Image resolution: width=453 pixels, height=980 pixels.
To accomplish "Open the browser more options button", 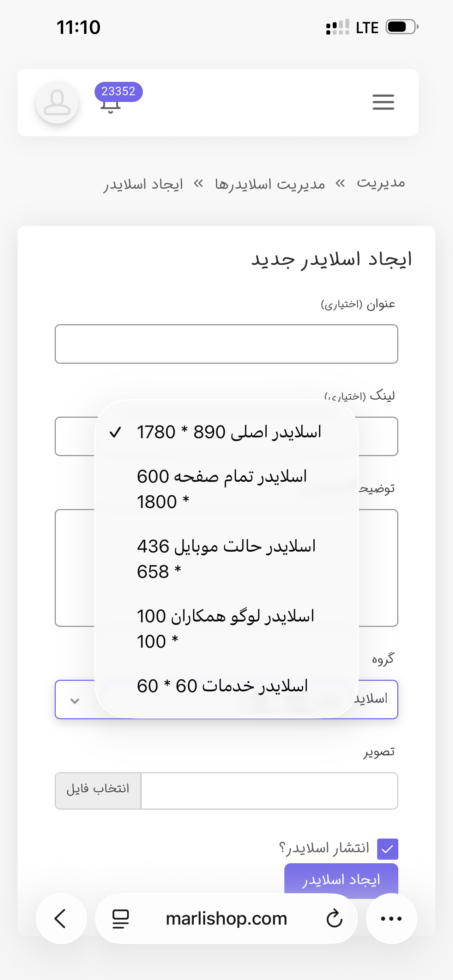I will point(391,918).
